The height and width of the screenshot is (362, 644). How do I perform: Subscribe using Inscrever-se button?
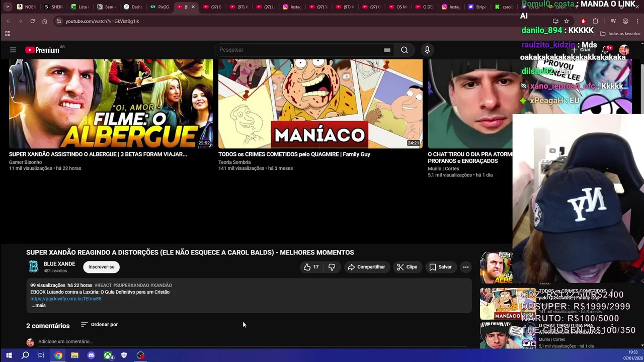(x=102, y=267)
